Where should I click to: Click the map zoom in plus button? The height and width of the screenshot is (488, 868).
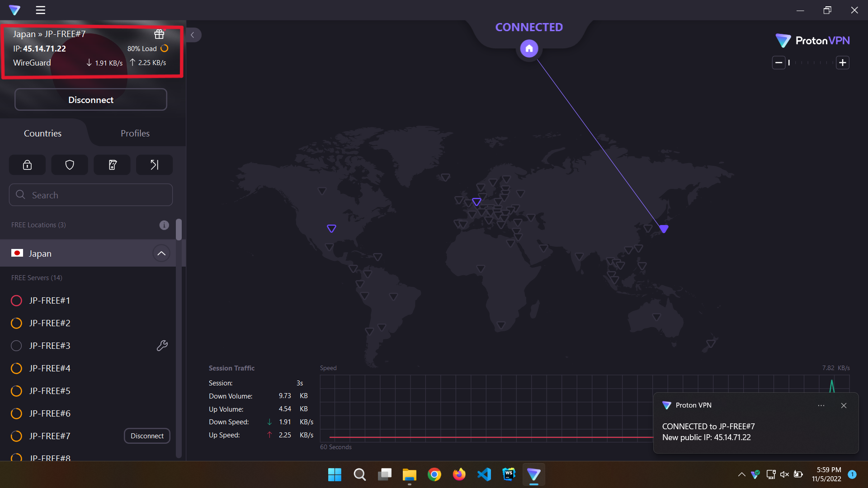[x=843, y=63]
